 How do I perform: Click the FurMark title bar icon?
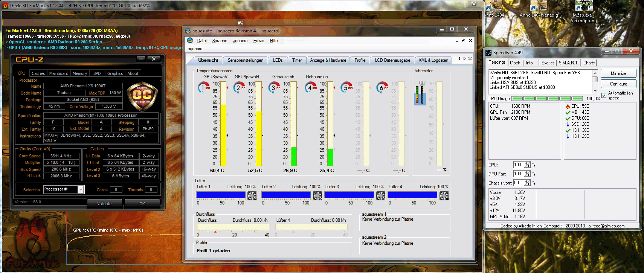(5, 5)
